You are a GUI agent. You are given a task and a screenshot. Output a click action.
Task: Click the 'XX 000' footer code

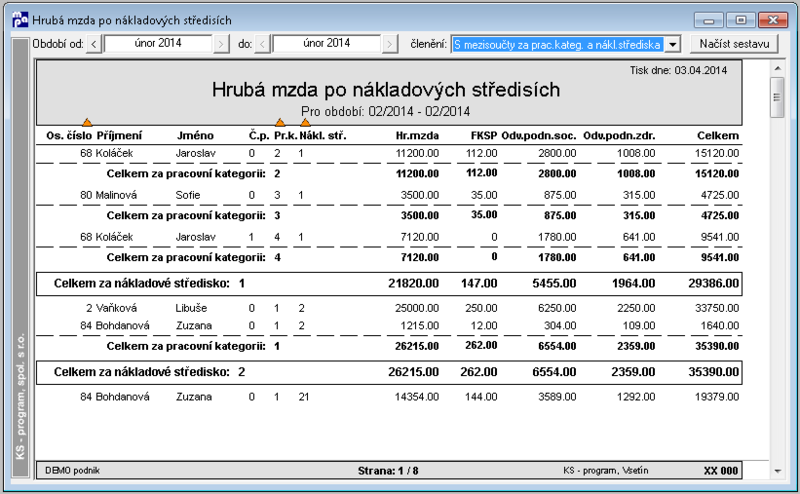click(720, 471)
